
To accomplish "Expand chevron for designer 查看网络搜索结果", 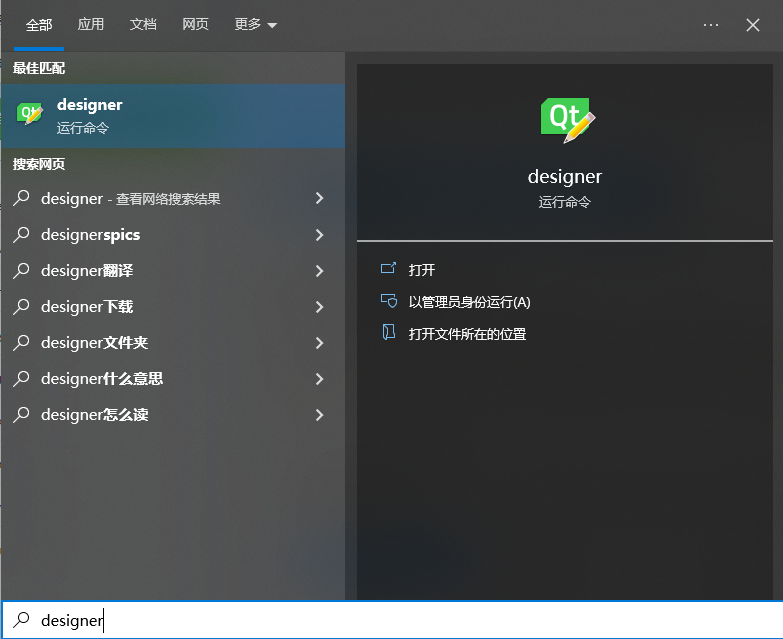I will click(x=320, y=198).
